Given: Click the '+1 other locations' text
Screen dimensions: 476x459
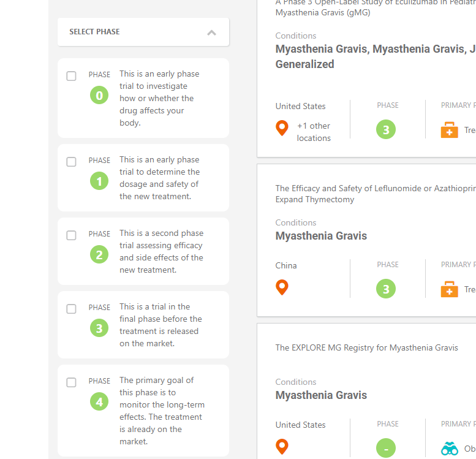Looking at the screenshot, I should pyautogui.click(x=314, y=132).
